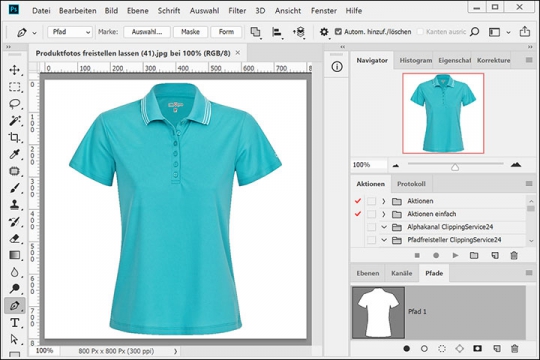
Task: Activate the Crop tool
Action: point(14,137)
